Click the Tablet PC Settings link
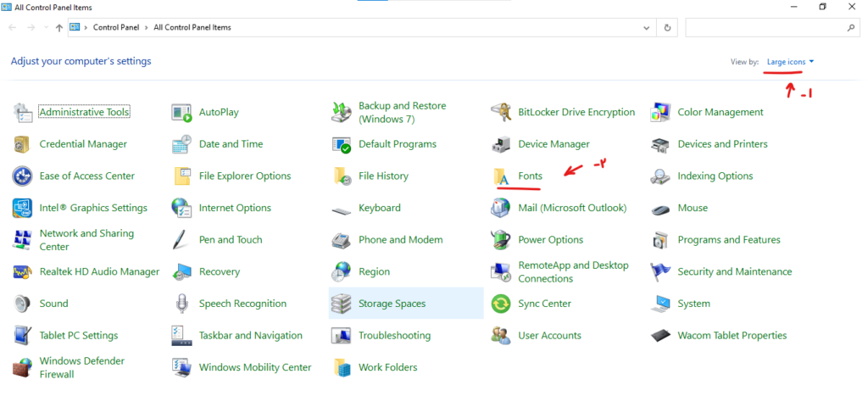Screen dimensions: 868x402 79,336
